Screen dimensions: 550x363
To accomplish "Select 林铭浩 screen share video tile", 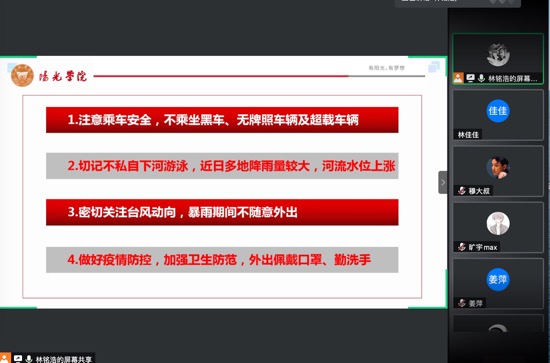I will 498,59.
